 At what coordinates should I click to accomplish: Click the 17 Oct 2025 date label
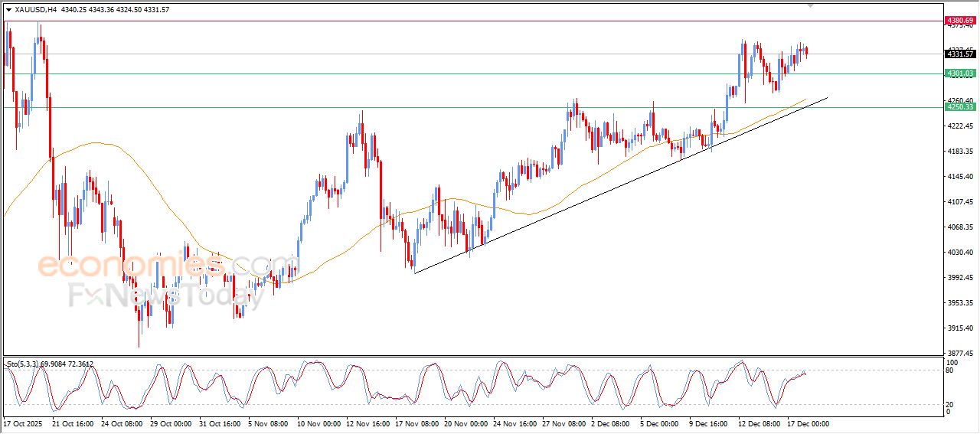coord(24,423)
